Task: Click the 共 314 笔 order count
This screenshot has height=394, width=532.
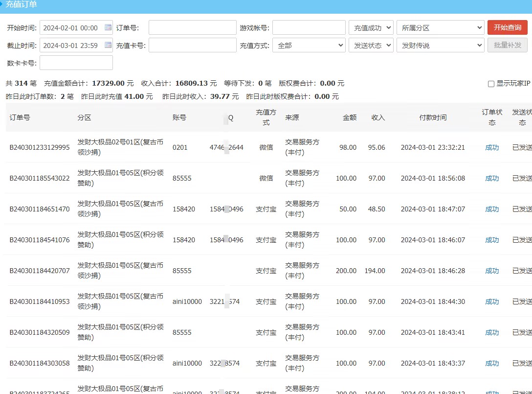Action: (21, 84)
